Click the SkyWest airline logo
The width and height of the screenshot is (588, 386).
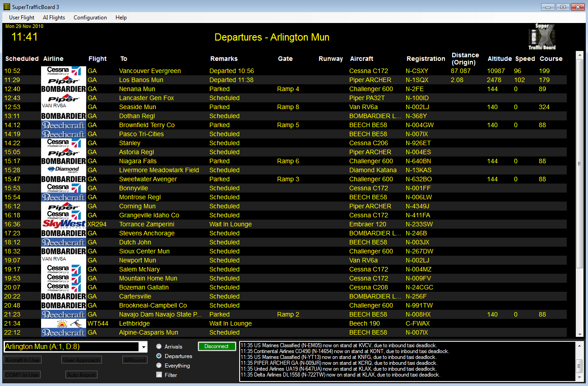[64, 224]
